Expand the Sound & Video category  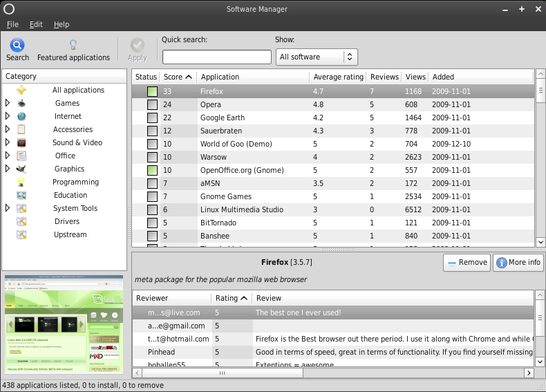tap(8, 142)
